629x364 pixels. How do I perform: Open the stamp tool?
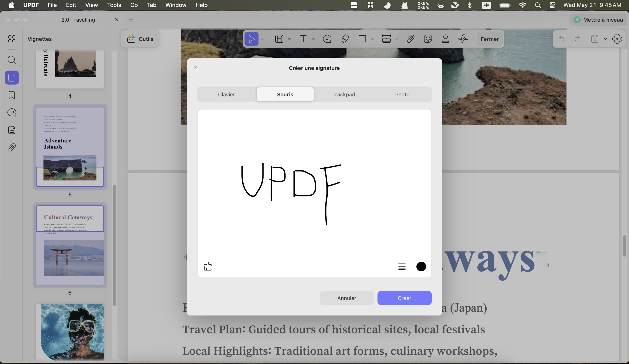pos(446,39)
